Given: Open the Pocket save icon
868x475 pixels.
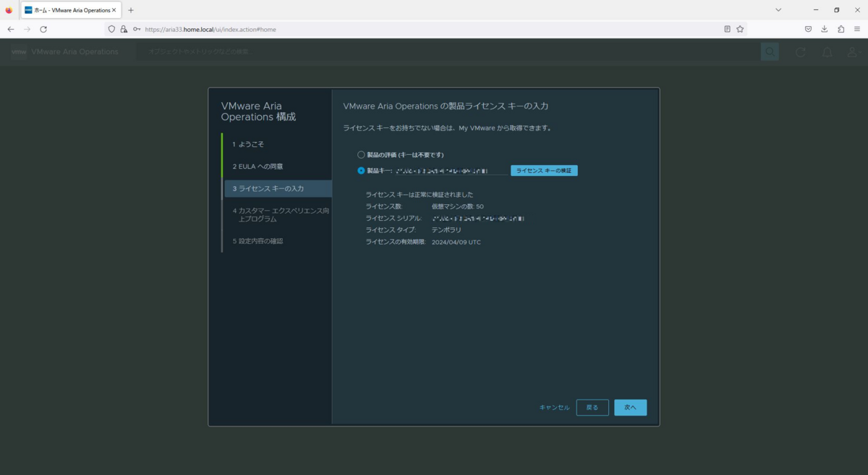Looking at the screenshot, I should pyautogui.click(x=808, y=29).
